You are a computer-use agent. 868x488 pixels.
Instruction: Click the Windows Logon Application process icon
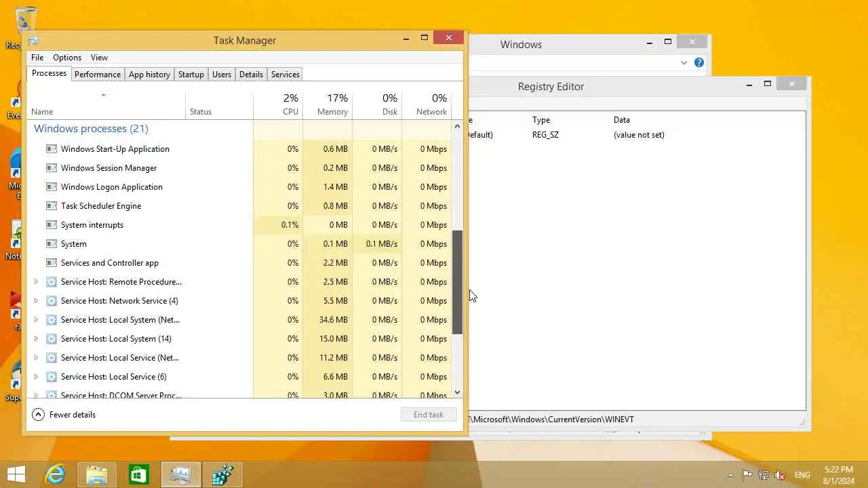[x=52, y=186]
